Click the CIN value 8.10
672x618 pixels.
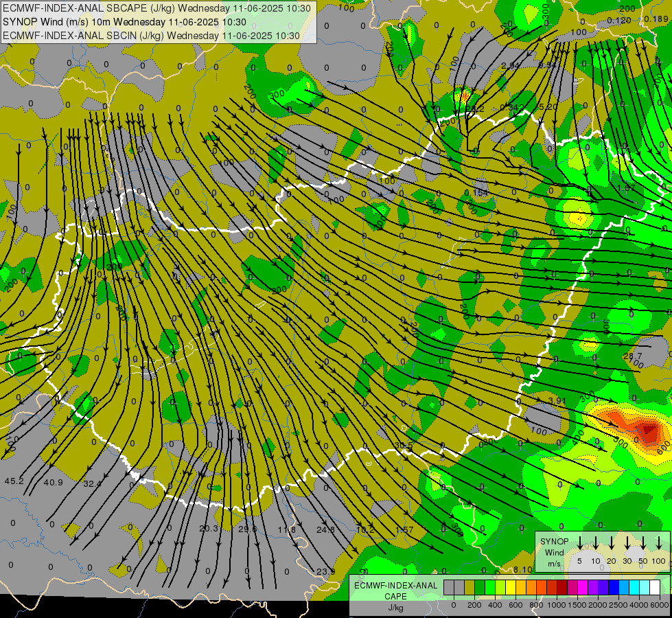tap(523, 569)
